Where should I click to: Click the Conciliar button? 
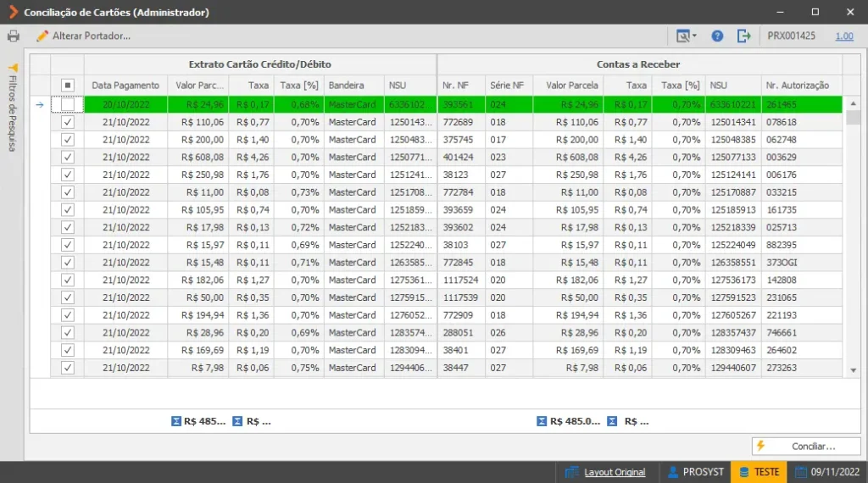coord(806,446)
